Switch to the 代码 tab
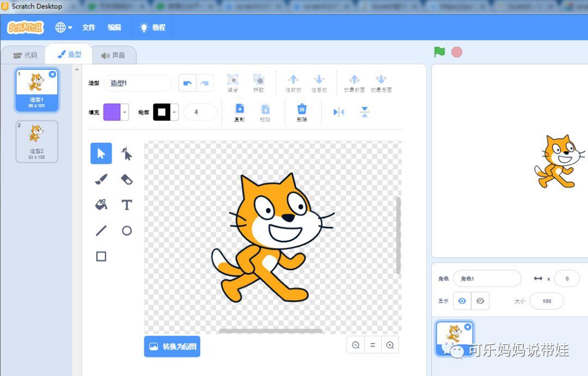This screenshot has height=376, width=588. point(25,55)
